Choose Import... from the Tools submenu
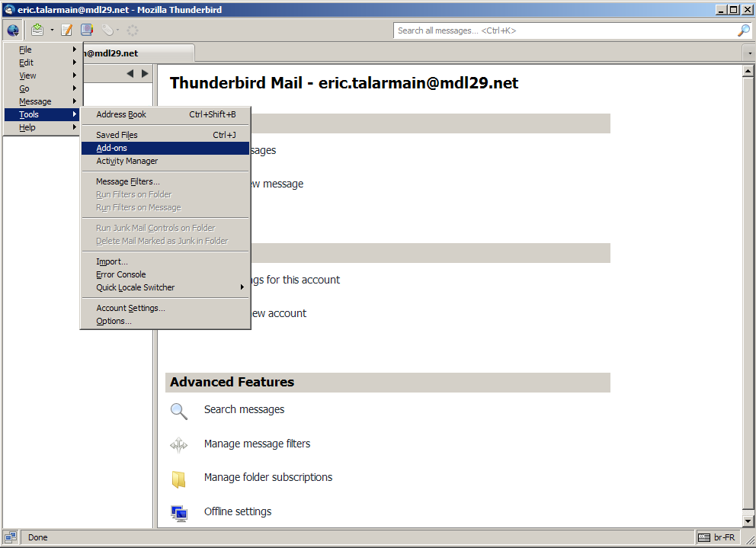 [x=165, y=261]
